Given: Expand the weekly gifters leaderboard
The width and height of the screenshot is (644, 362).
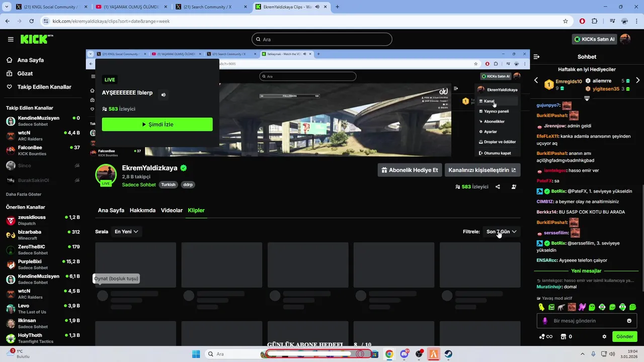Looking at the screenshot, I should 587,99.
